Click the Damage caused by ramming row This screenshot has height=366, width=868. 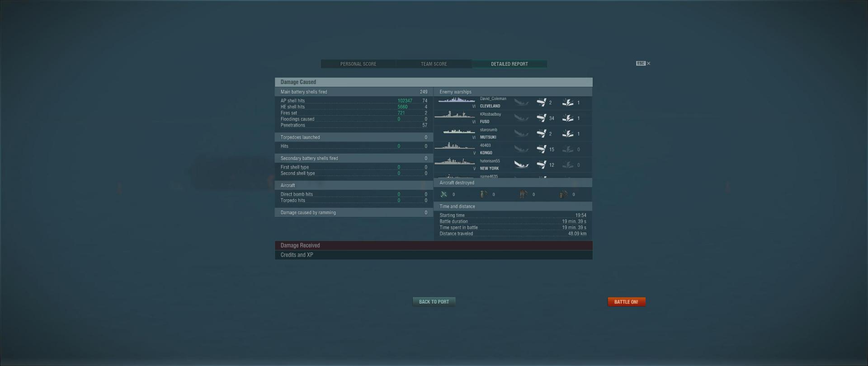pos(354,212)
